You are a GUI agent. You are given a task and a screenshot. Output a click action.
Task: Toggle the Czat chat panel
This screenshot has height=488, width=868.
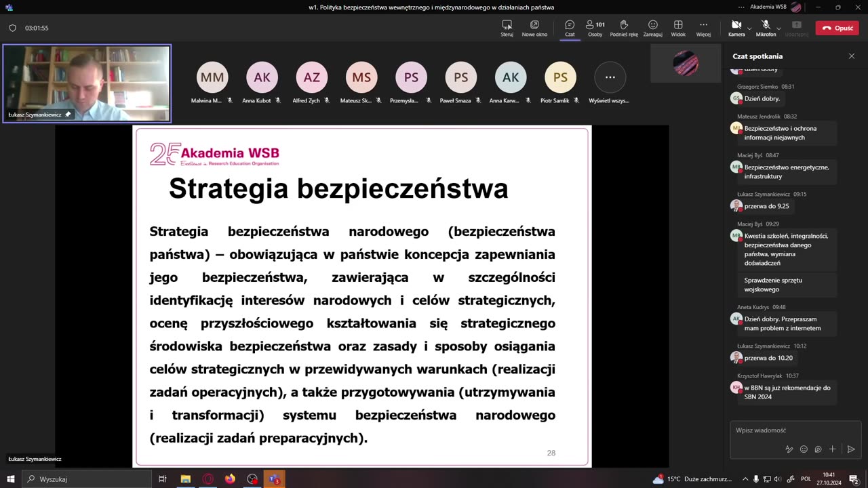(570, 28)
